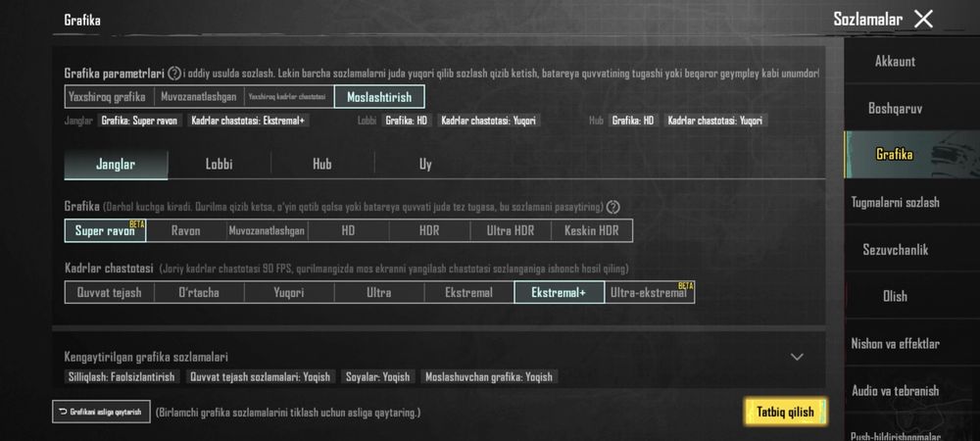Click 'Quvvat tejash sozlamalari: Yoqish' tag
Image resolution: width=980 pixels, height=441 pixels.
click(x=261, y=376)
